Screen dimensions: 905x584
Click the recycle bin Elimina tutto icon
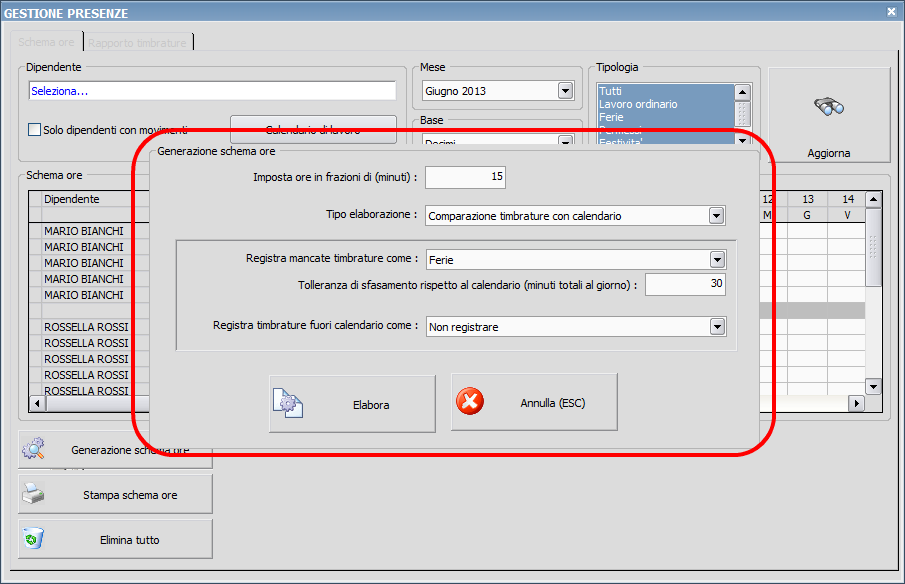coord(33,538)
